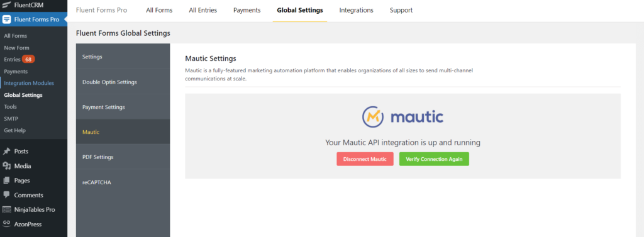Click the FluentCRM sidebar icon

6,5
